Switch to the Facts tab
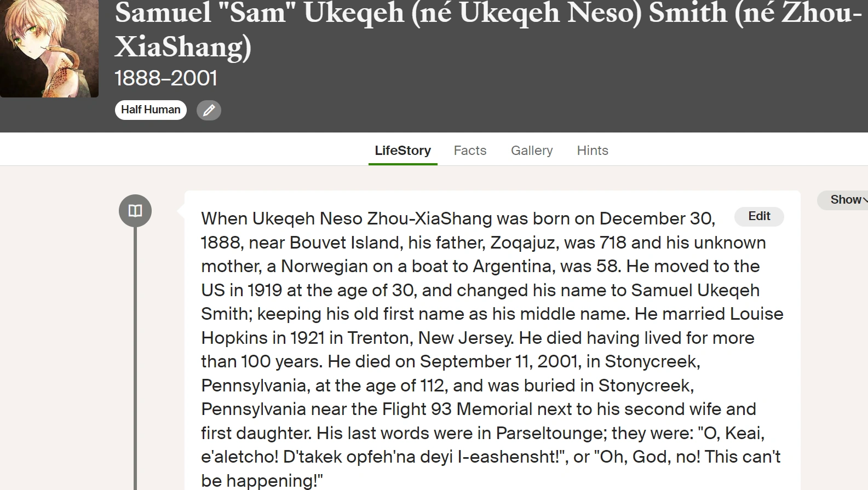868x490 pixels. [x=470, y=151]
